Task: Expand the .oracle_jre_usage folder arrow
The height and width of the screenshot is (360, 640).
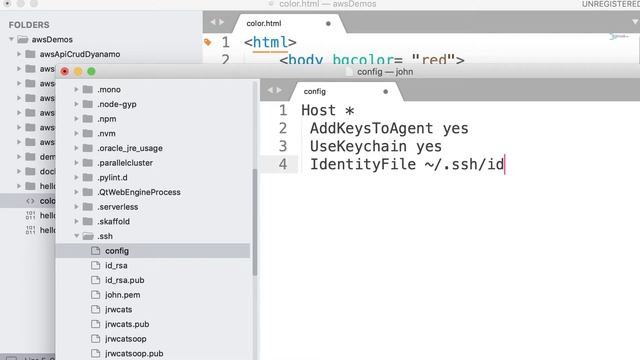Action: click(x=76, y=148)
